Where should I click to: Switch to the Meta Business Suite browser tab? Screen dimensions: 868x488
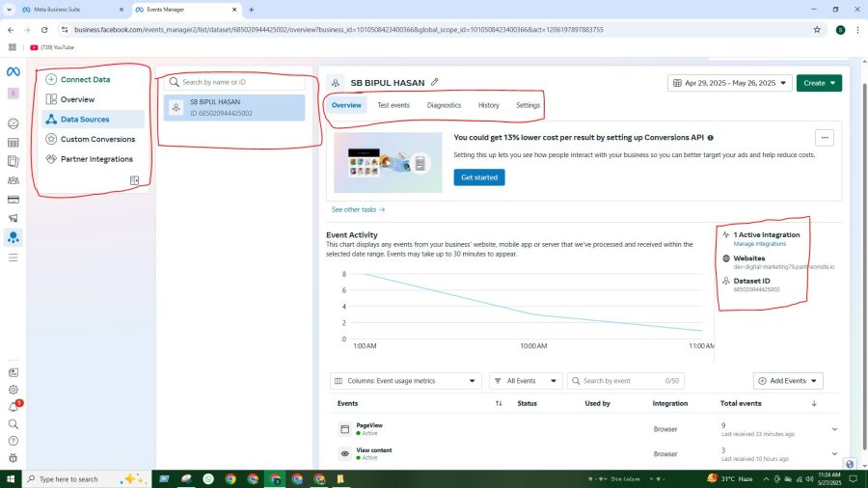point(72,10)
